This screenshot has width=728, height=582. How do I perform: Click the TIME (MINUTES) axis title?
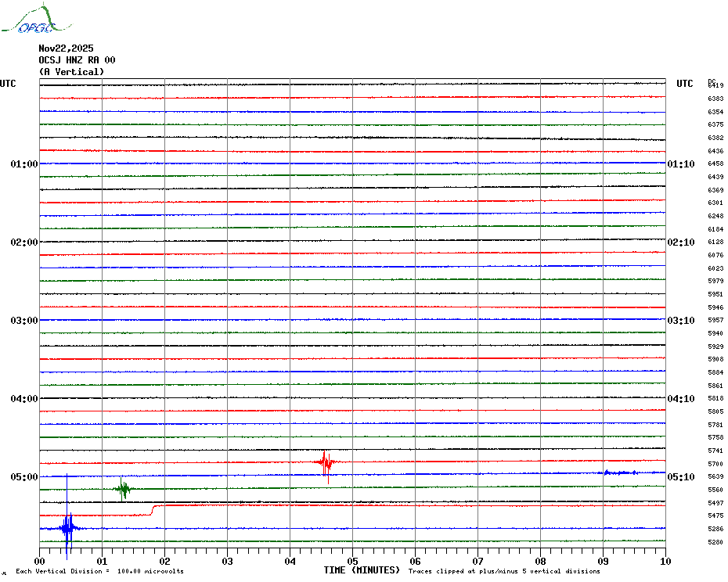(362, 570)
